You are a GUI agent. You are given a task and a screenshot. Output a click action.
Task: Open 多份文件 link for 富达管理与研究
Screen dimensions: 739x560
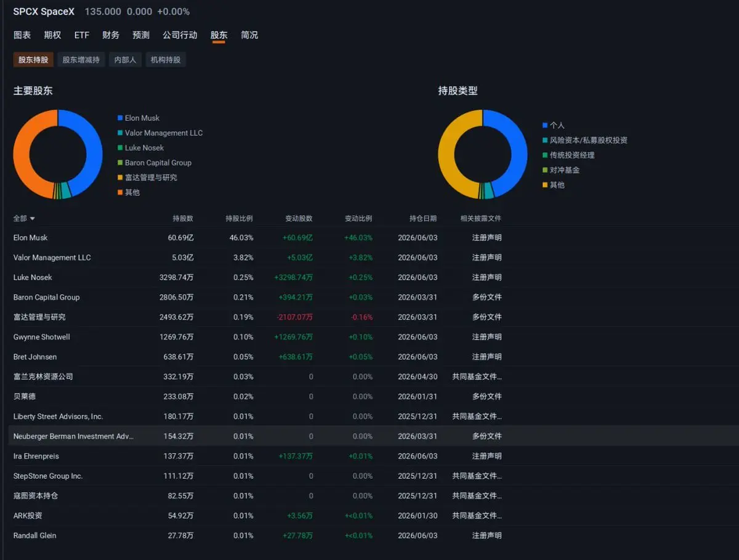(x=487, y=317)
